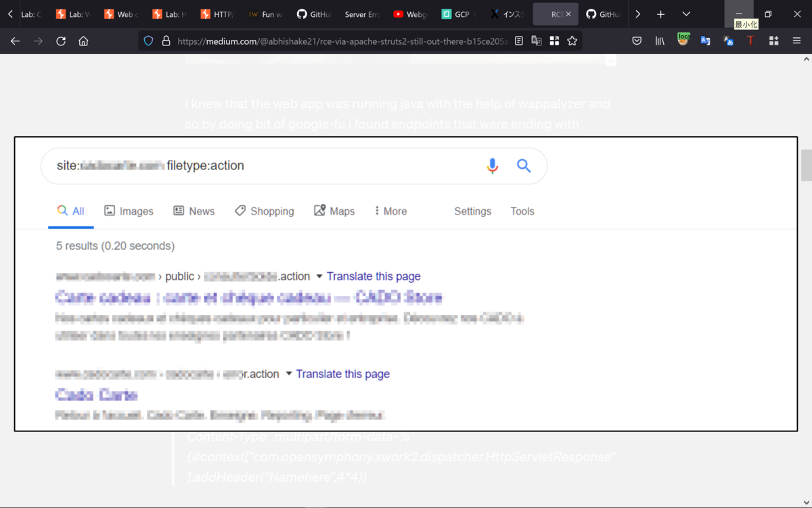
Task: Click the scrollbar down arrow
Action: 806,502
